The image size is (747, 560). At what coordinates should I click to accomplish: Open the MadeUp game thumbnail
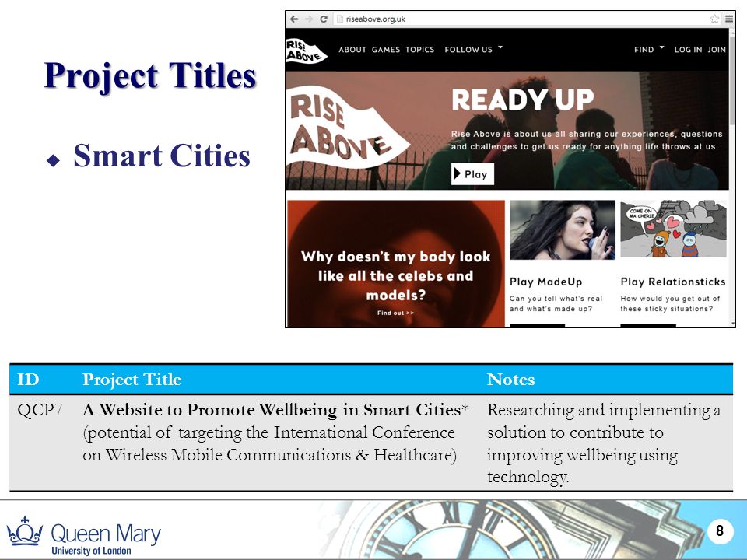point(563,230)
